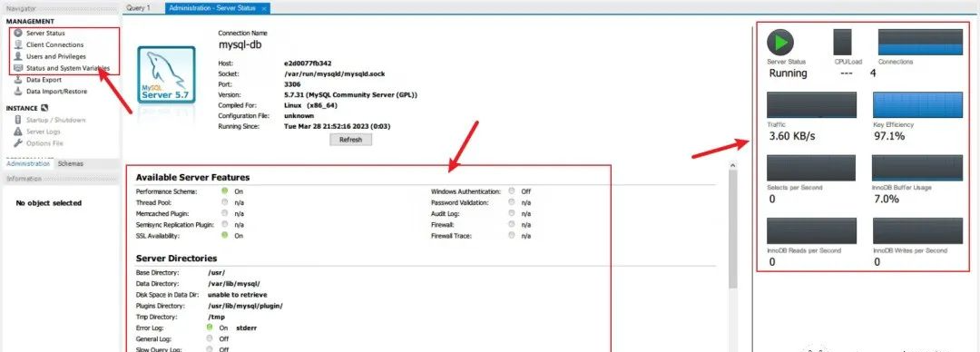
Task: Click Data Directory path /var/lib/mysql/
Action: (x=234, y=283)
